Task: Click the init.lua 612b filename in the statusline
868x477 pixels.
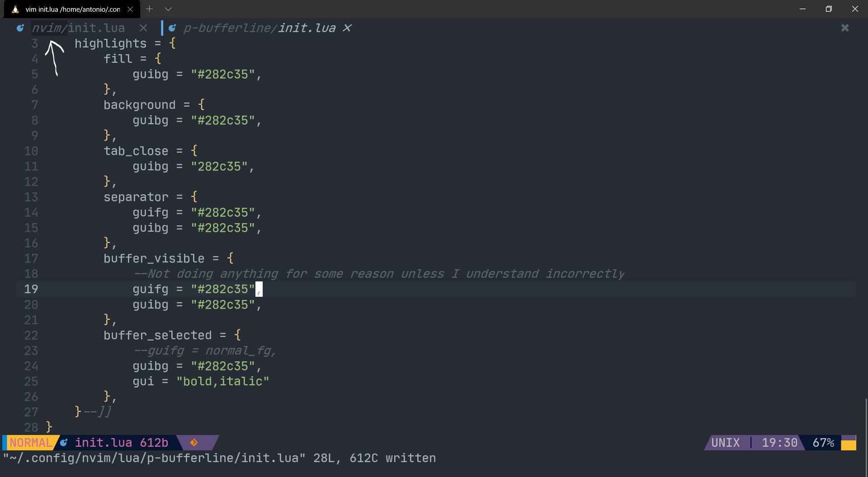Action: point(120,443)
